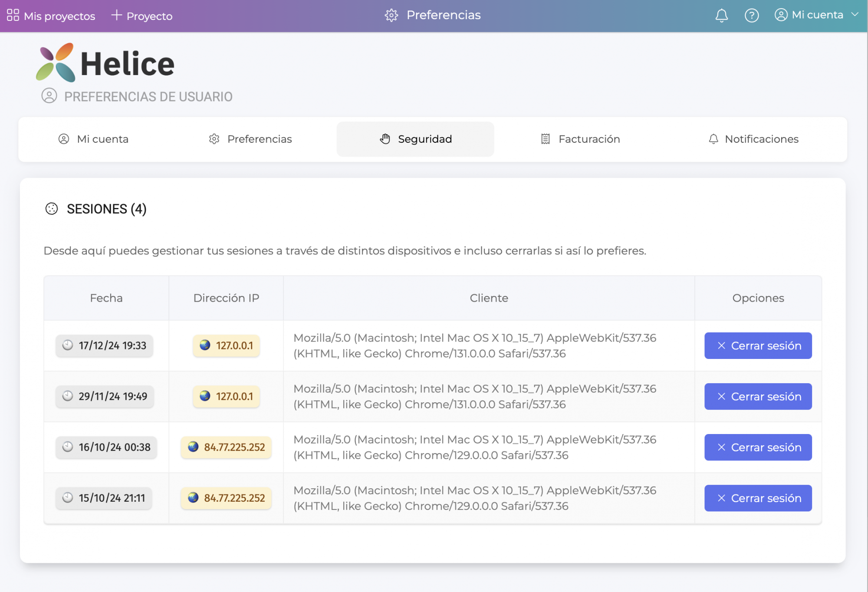Click the date text 16/10/24 00:38

pyautogui.click(x=115, y=447)
